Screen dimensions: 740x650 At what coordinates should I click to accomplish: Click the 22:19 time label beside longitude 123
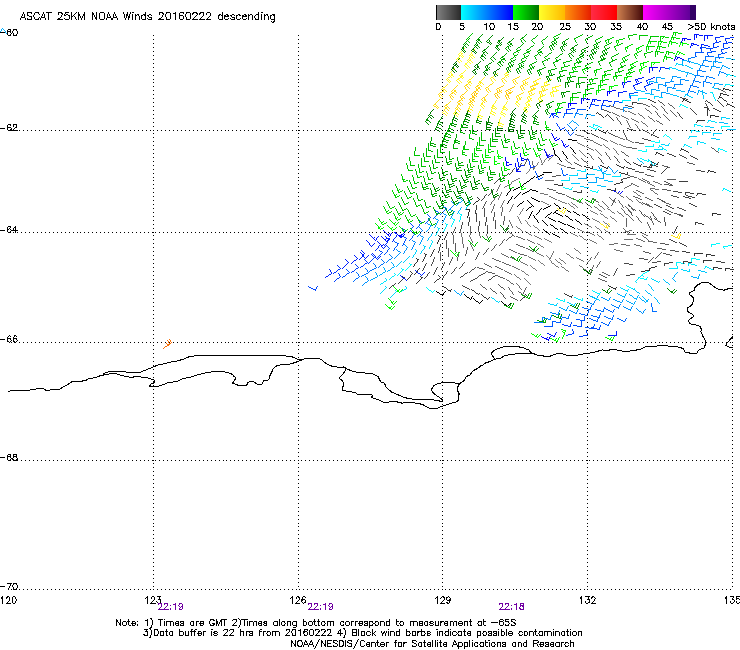pos(171,607)
